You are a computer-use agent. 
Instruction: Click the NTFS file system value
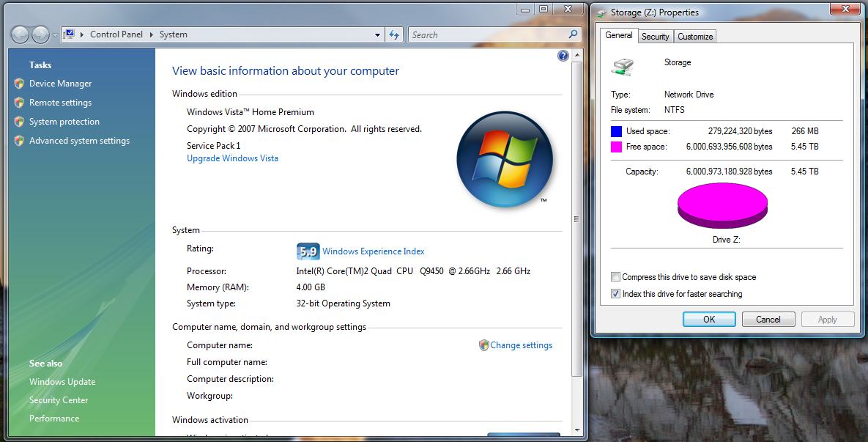[x=674, y=110]
